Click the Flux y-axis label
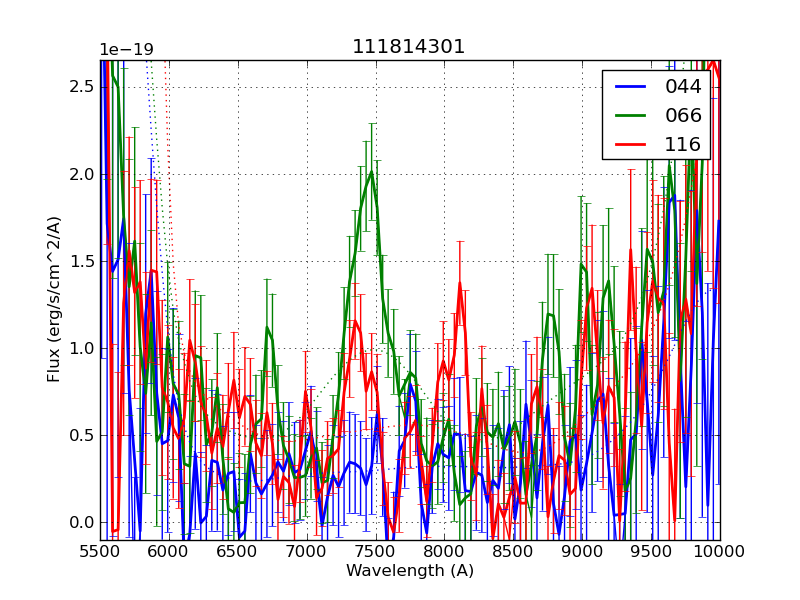The height and width of the screenshot is (600, 800). [54, 298]
